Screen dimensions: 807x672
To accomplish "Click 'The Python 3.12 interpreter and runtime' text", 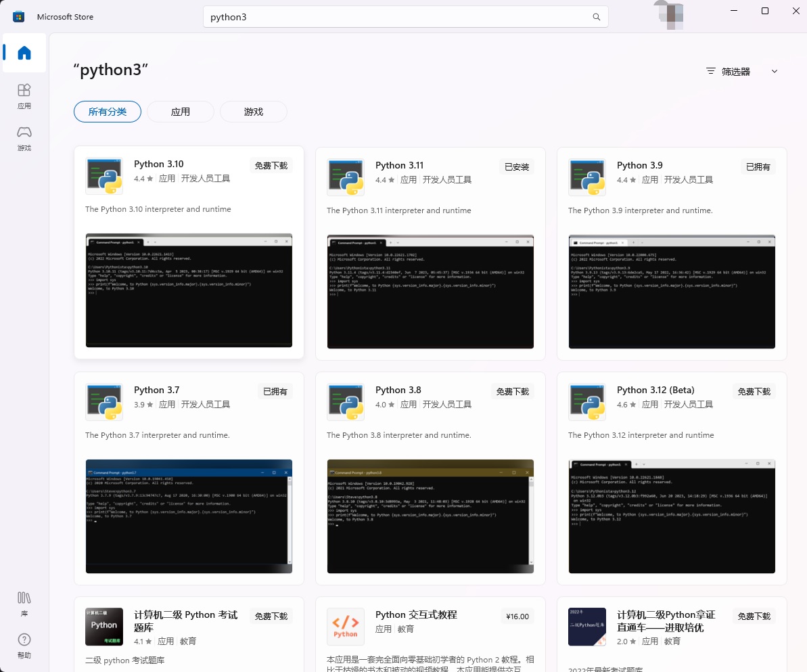I will 641,435.
